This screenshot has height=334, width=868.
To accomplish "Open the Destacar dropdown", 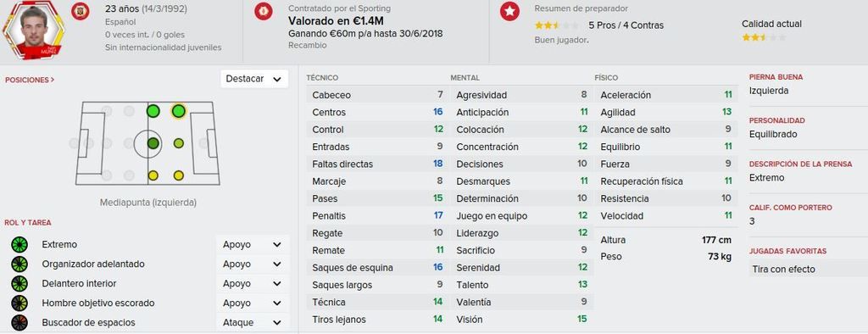I will [254, 79].
